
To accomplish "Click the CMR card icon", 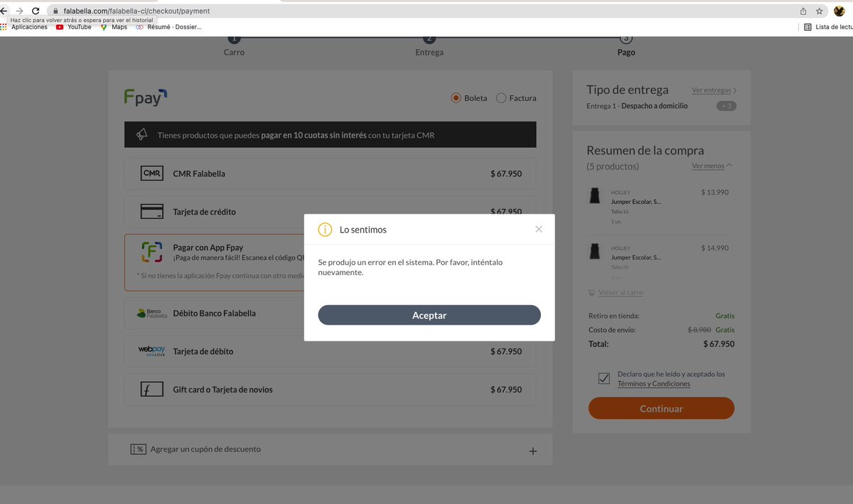I will pos(151,173).
